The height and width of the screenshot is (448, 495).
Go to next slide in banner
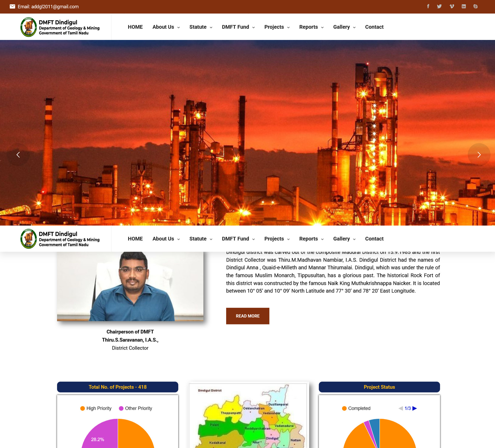click(479, 155)
